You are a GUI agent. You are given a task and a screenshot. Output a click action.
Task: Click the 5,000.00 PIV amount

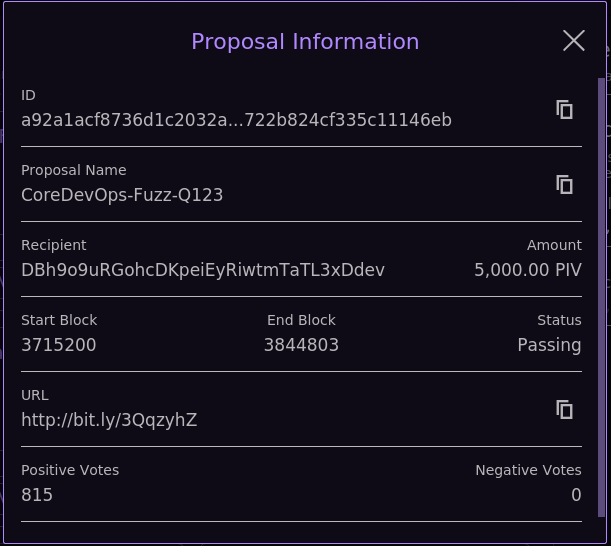527,270
